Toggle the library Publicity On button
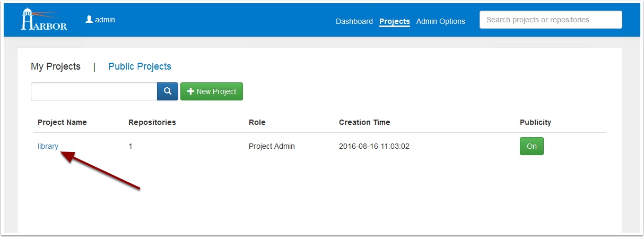Image resolution: width=644 pixels, height=237 pixels. 532,146
